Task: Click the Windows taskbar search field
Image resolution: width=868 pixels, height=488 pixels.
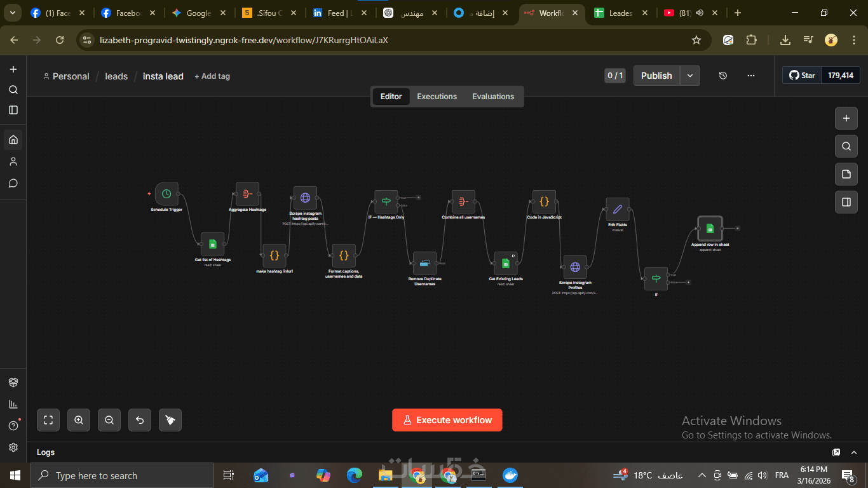Action: pos(122,475)
